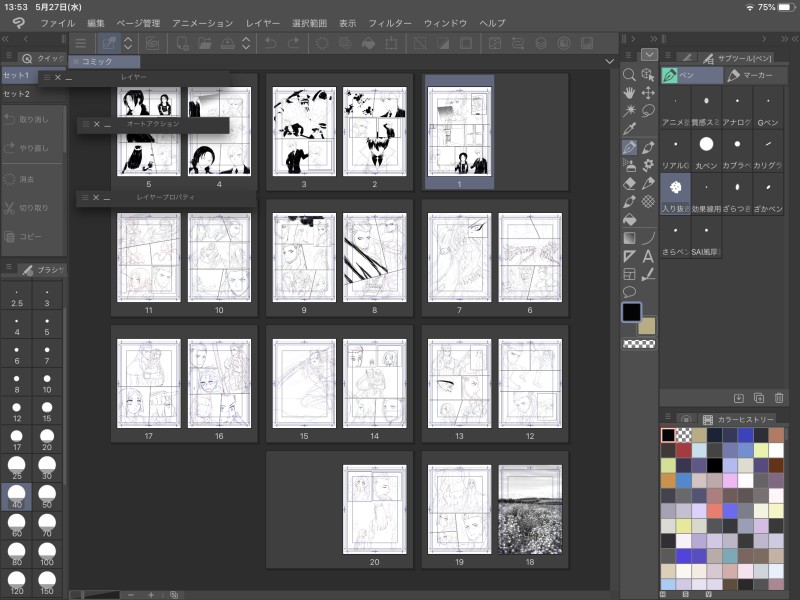Select the Auto select magic wand tool
Screen dimensions: 800x600
click(629, 111)
